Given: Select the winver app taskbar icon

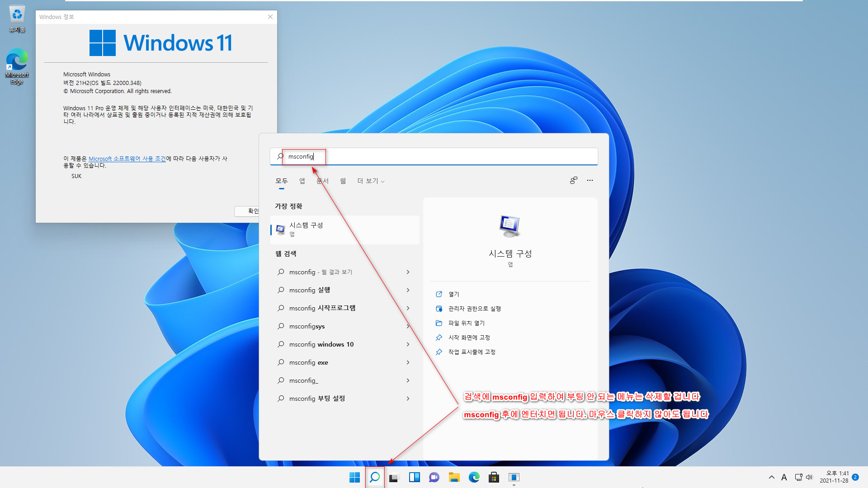Looking at the screenshot, I should [x=514, y=477].
